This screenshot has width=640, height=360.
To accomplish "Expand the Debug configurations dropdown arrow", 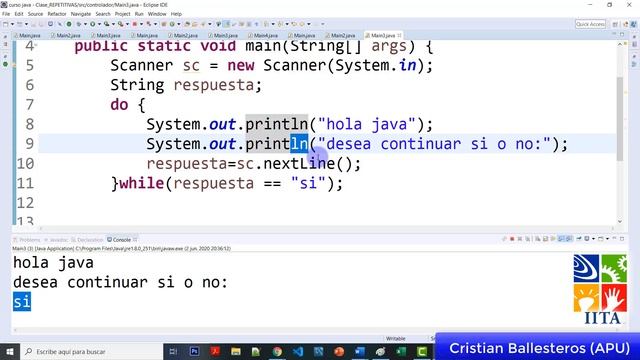I will (x=85, y=24).
